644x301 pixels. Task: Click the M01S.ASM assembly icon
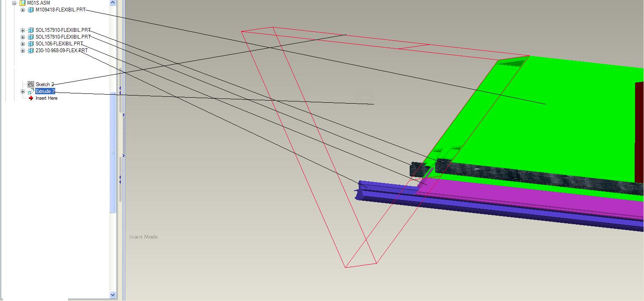22,3
